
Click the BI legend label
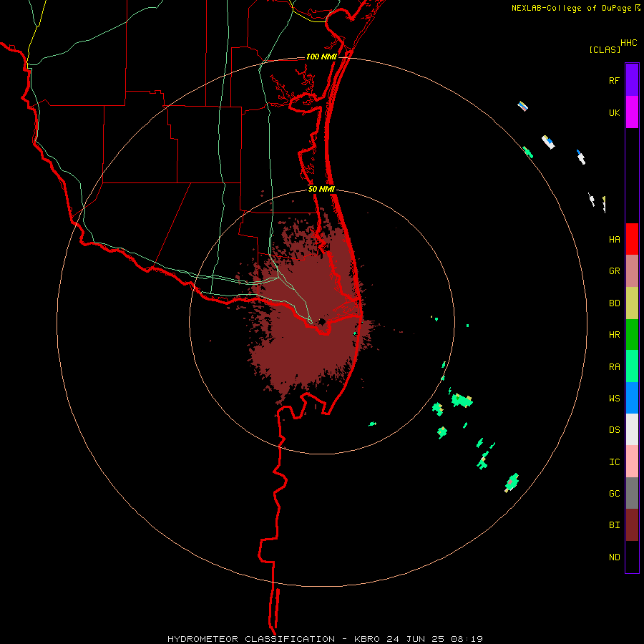click(x=614, y=525)
